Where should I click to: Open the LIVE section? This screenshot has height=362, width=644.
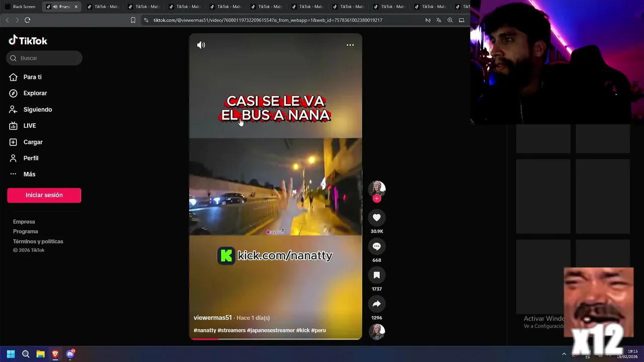click(x=29, y=126)
